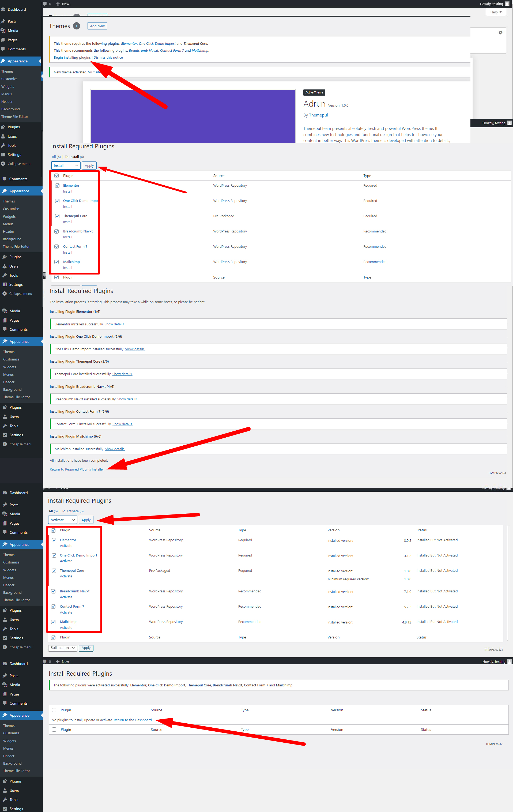Screen dimensions: 513x812
Task: Show details for Elementor installation
Action: (x=114, y=324)
